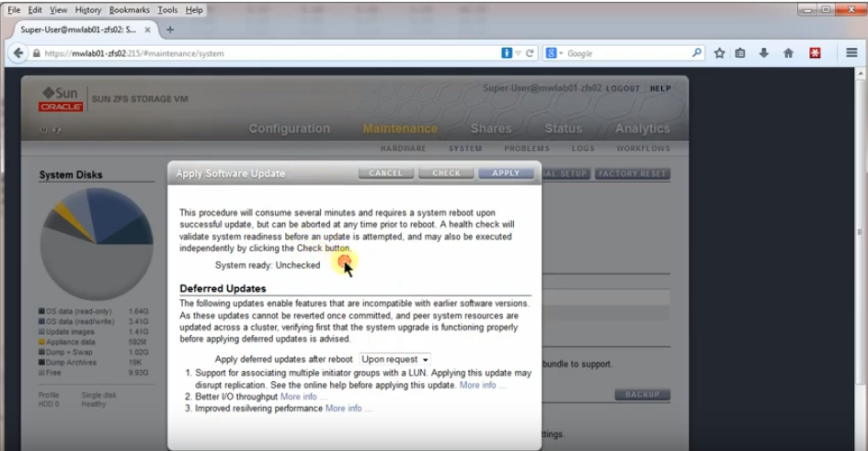Show bookmarks list icon in toolbar
Screen dimensions: 868x451
point(740,53)
